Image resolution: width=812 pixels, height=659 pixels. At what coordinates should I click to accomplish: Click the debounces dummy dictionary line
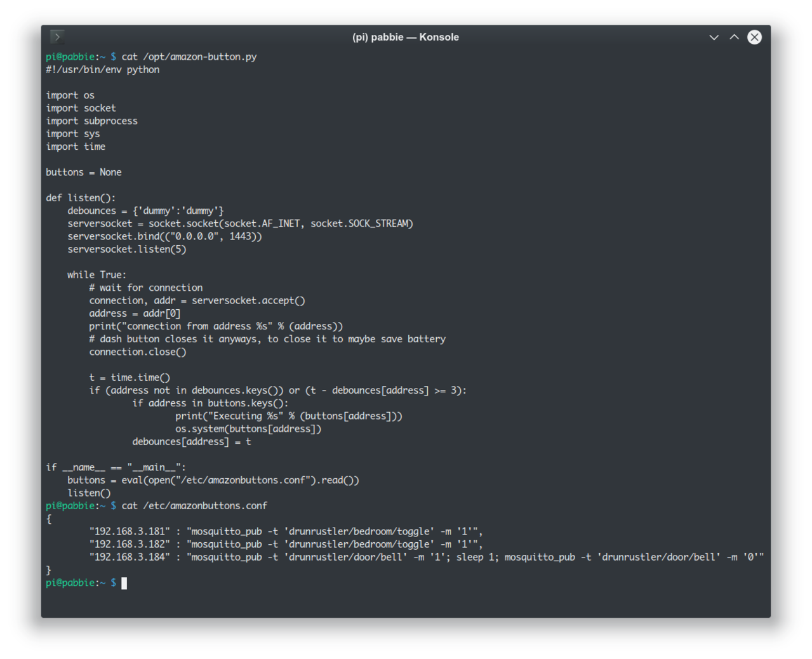pos(145,211)
